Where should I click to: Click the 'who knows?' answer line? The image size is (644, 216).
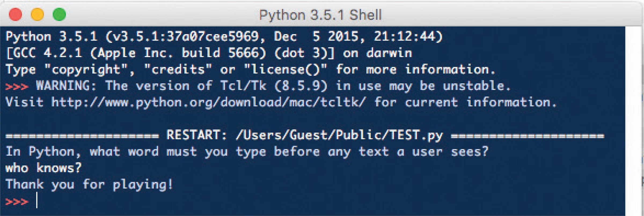click(x=43, y=168)
